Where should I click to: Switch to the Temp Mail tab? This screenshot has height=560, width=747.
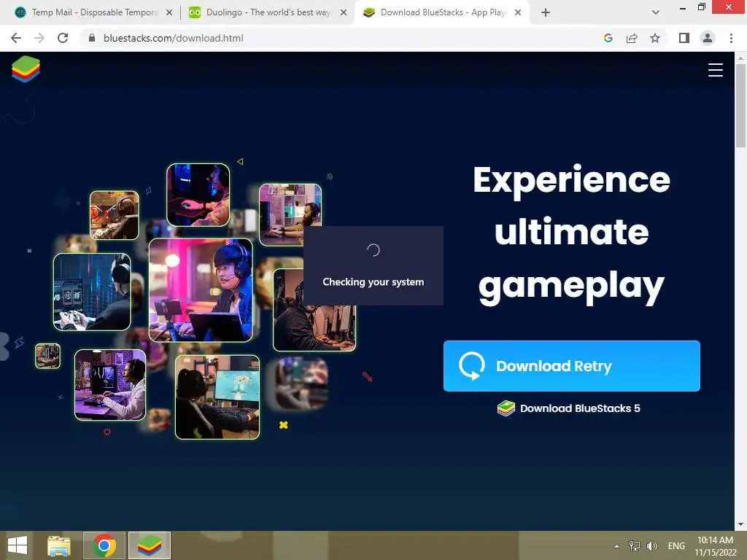pos(94,12)
